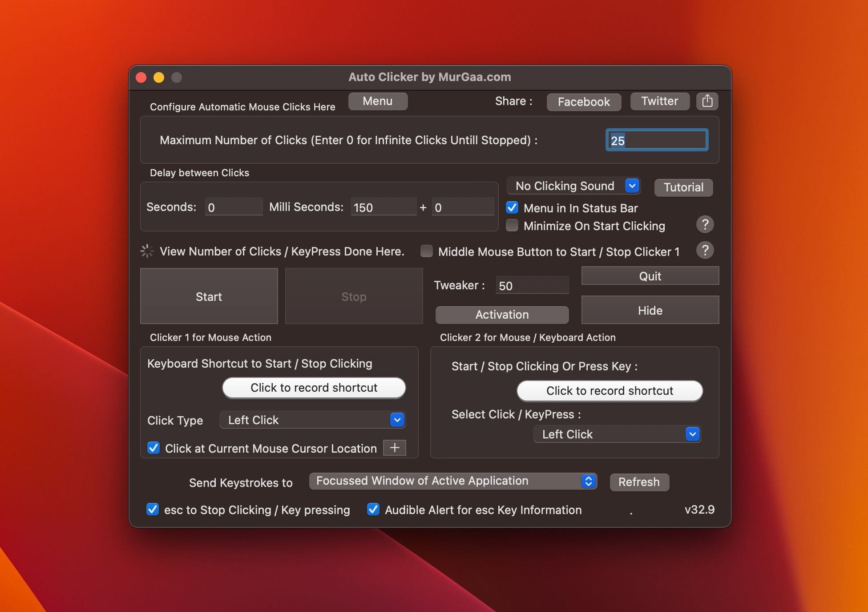Click the Activation button

point(501,315)
